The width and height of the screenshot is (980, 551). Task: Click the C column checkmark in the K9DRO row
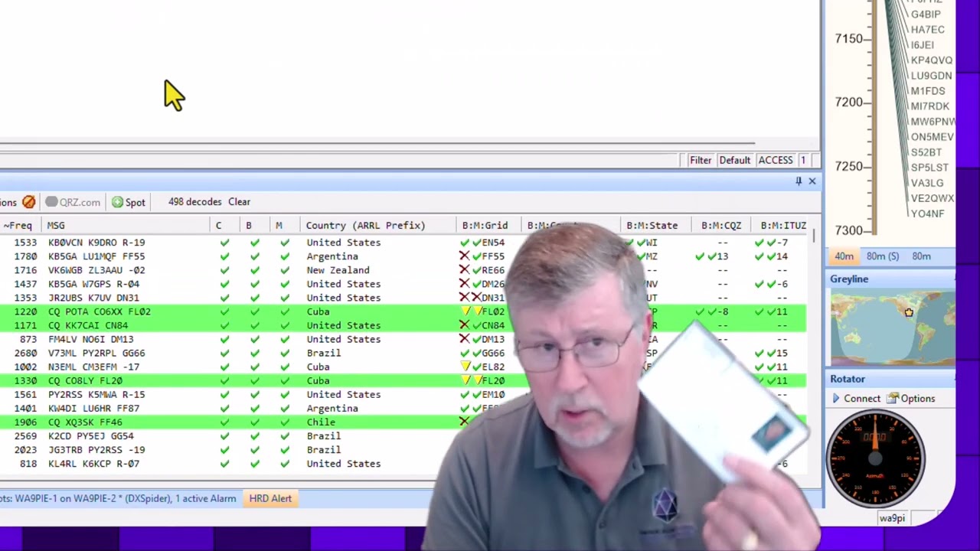point(224,243)
